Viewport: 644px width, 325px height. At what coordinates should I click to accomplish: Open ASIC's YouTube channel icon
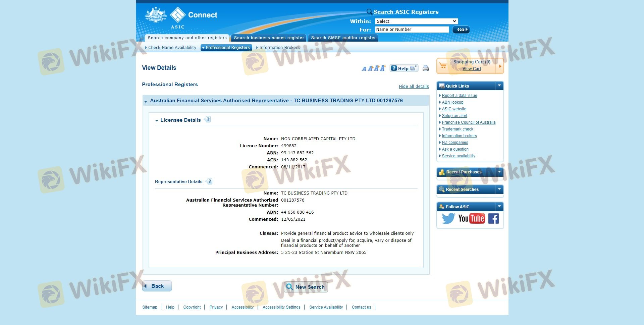coord(471,219)
